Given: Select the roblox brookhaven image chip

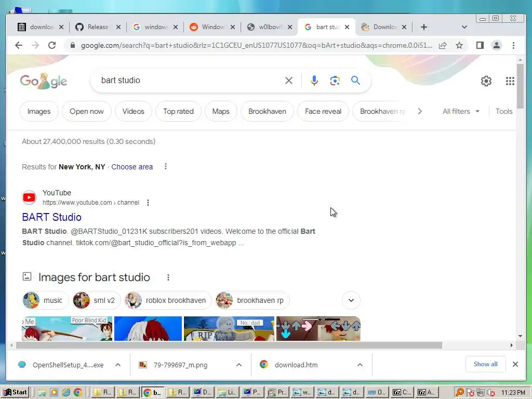Looking at the screenshot, I should click(168, 300).
